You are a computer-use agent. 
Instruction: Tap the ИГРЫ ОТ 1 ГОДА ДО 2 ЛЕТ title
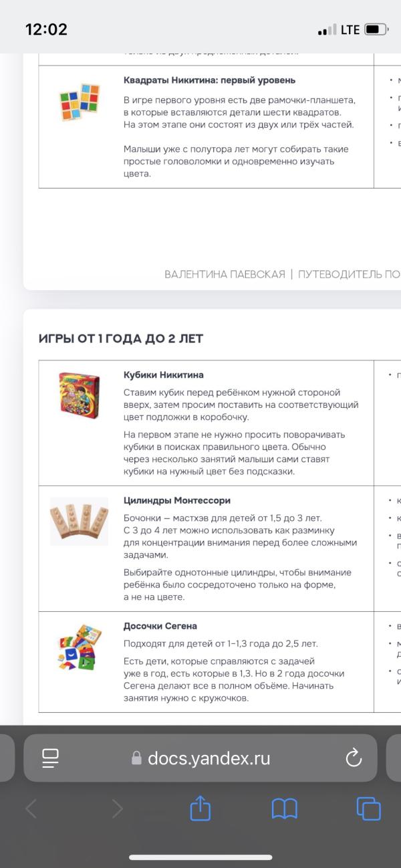coord(121,338)
